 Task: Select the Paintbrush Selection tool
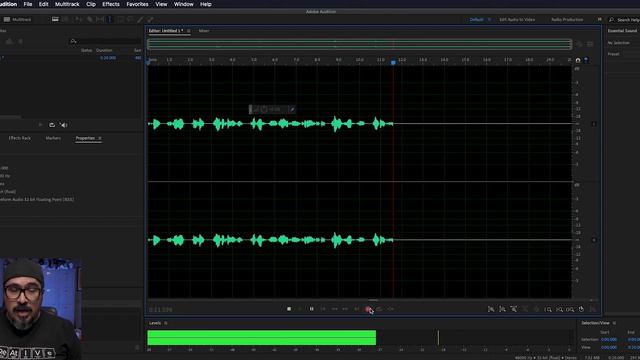point(140,19)
